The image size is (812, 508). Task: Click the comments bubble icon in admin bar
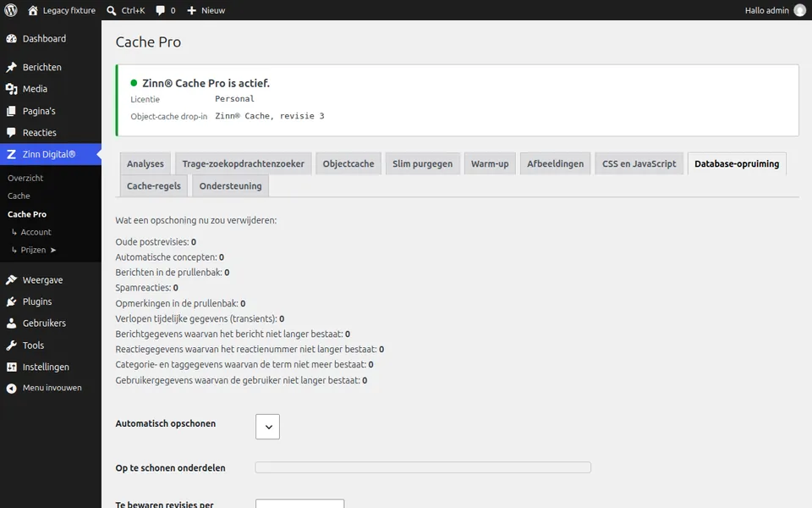click(161, 10)
